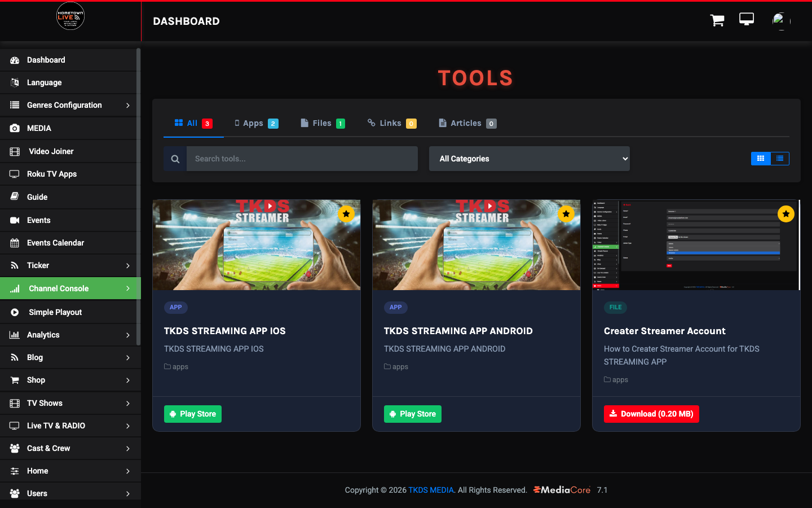Click the Ticker RSS icon
This screenshot has height=508, width=812.
(x=15, y=265)
